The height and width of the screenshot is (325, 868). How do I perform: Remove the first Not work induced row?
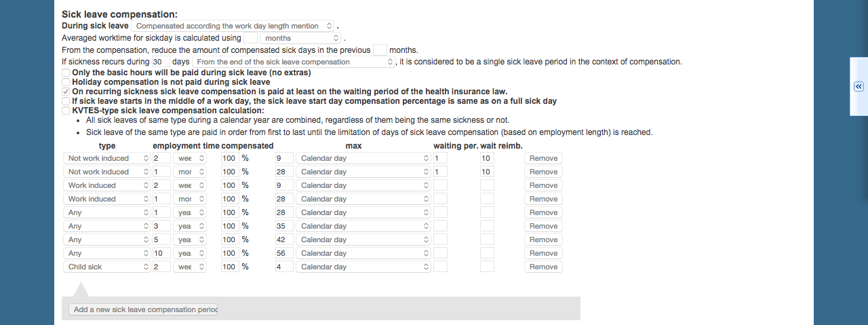[543, 158]
